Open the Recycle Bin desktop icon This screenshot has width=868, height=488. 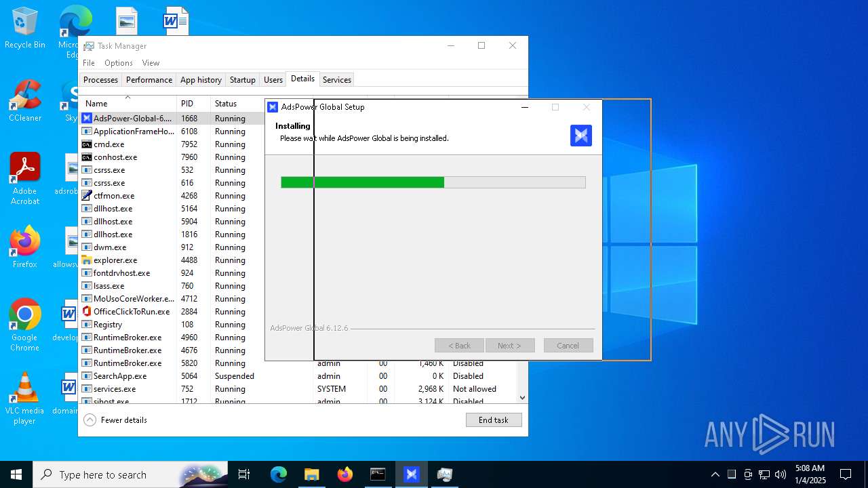25,28
